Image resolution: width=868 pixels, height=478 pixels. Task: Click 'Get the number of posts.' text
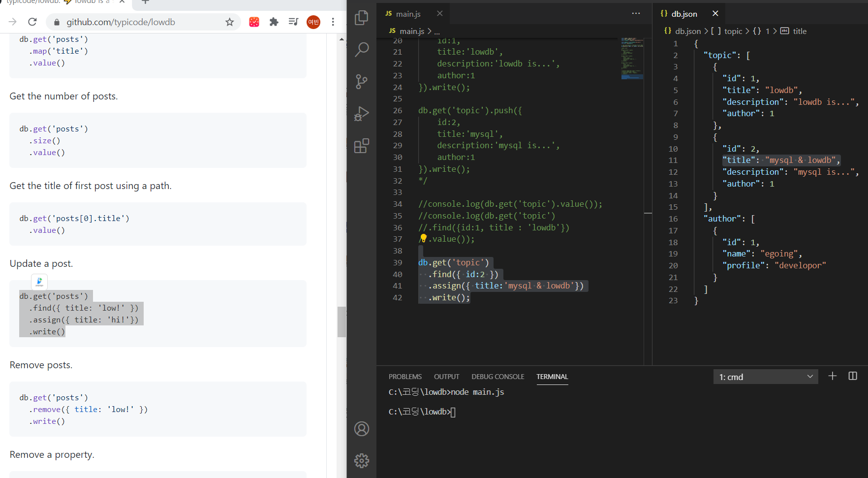click(x=64, y=96)
